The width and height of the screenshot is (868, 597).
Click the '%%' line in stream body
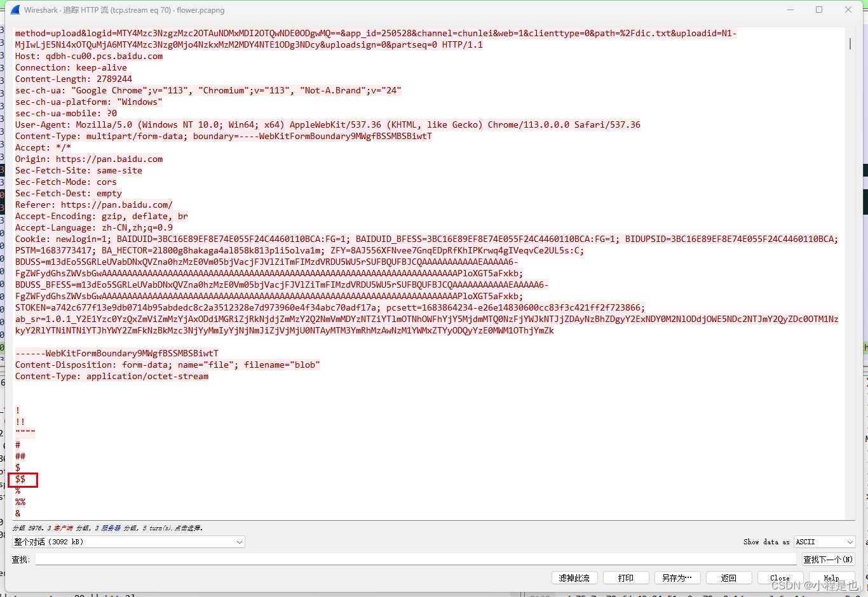point(20,502)
